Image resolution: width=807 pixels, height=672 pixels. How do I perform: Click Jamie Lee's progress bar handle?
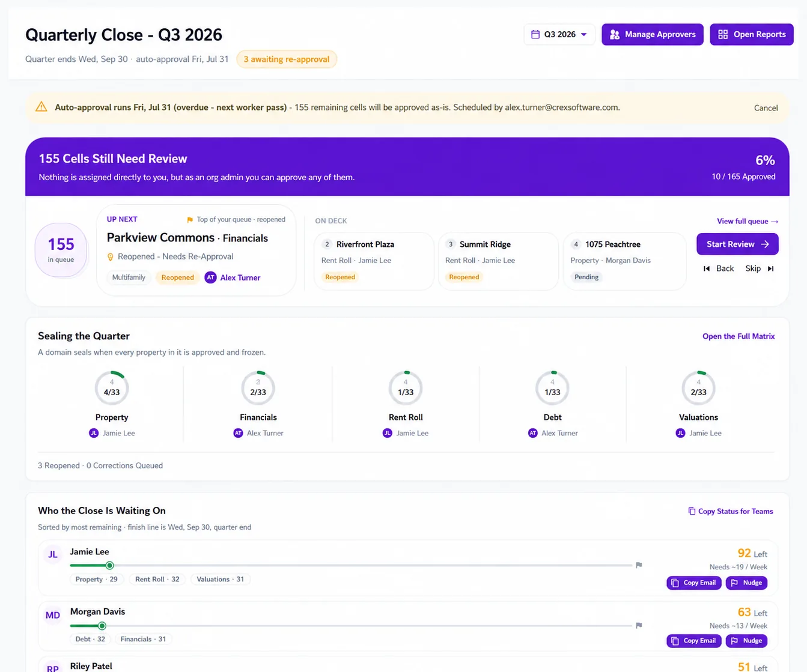pyautogui.click(x=109, y=565)
